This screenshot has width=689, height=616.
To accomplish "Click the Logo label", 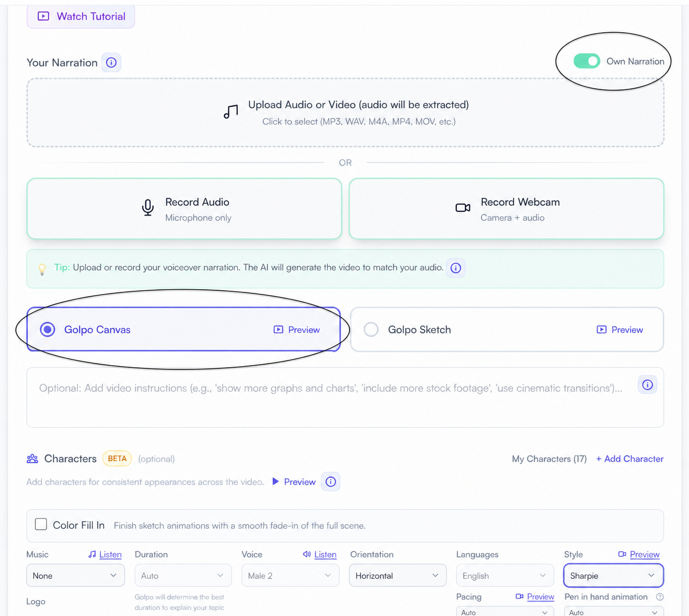I will pyautogui.click(x=36, y=601).
